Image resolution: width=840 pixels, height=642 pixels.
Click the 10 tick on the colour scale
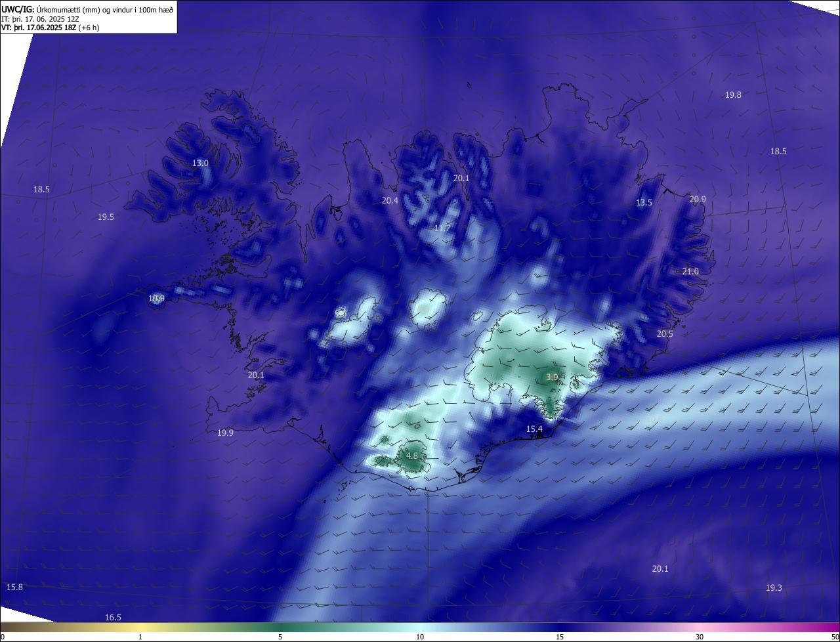[420, 637]
